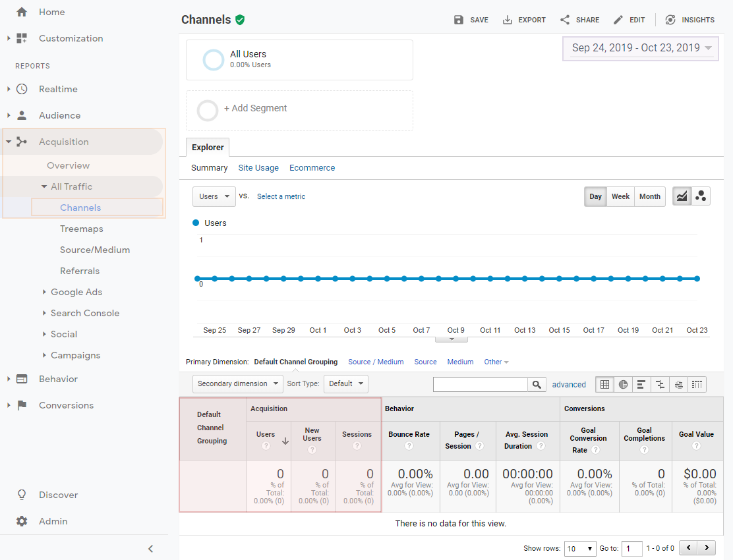Switch to motion chart view
The width and height of the screenshot is (733, 560).
coord(701,196)
